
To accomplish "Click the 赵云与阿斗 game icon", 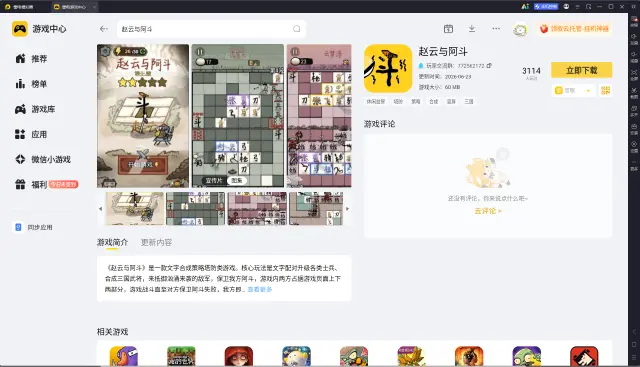I will (x=388, y=69).
